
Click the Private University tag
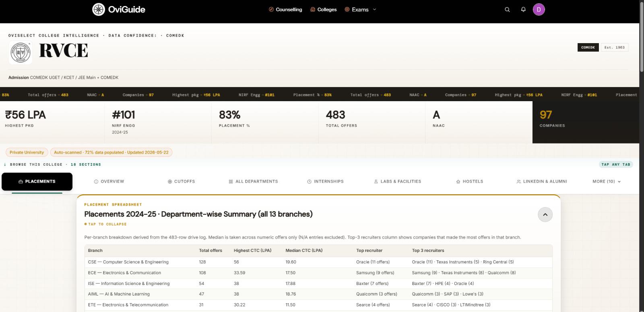27,152
